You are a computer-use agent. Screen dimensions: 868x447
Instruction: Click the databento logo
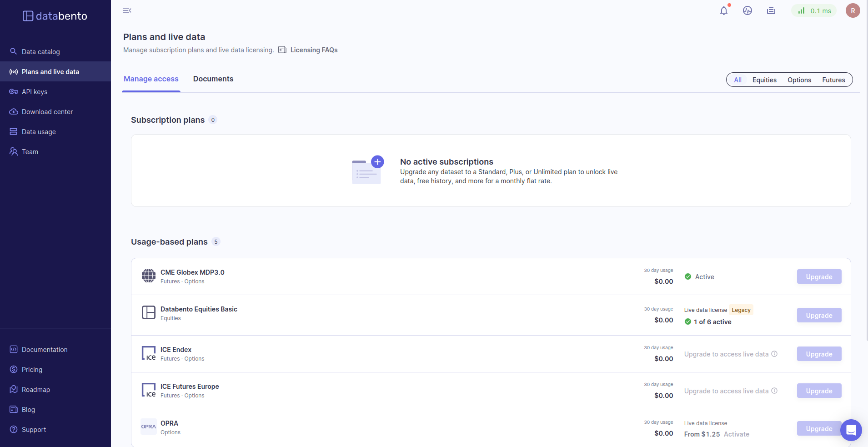[x=55, y=16]
